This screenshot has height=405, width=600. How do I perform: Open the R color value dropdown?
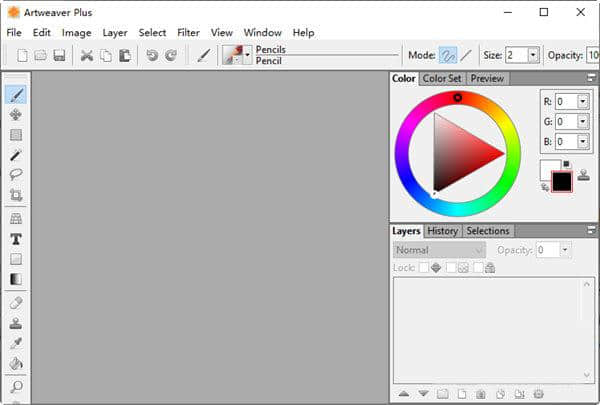(584, 101)
